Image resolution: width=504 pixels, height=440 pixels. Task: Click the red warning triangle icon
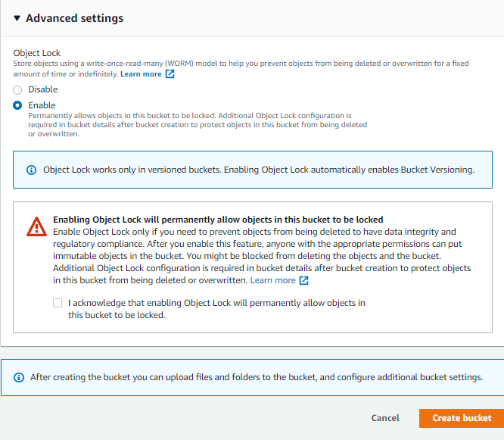tap(36, 226)
